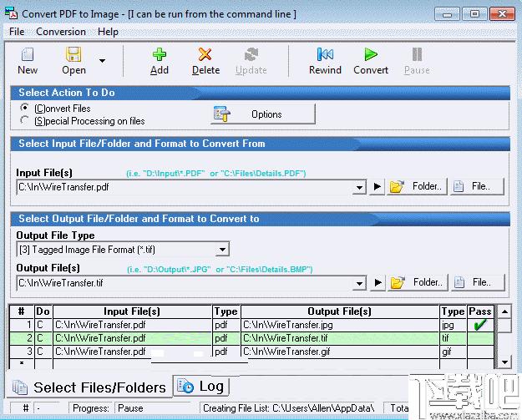522x420 pixels.
Task: Click the green checkmark in Pass column
Action: click(480, 325)
